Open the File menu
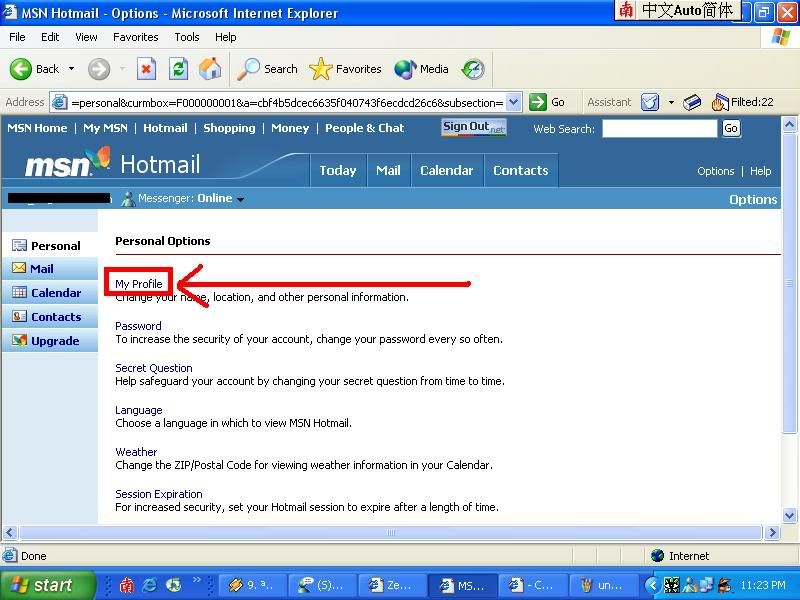 [x=17, y=37]
